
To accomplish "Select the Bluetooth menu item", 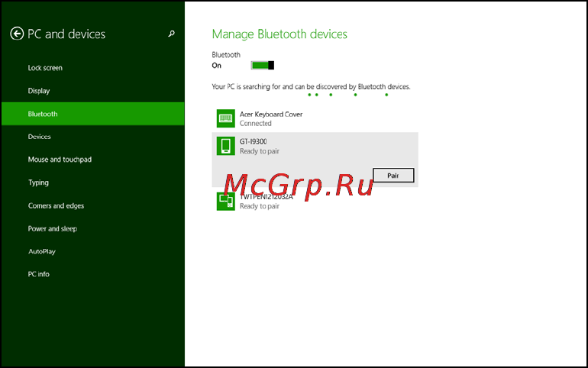I will 93,114.
